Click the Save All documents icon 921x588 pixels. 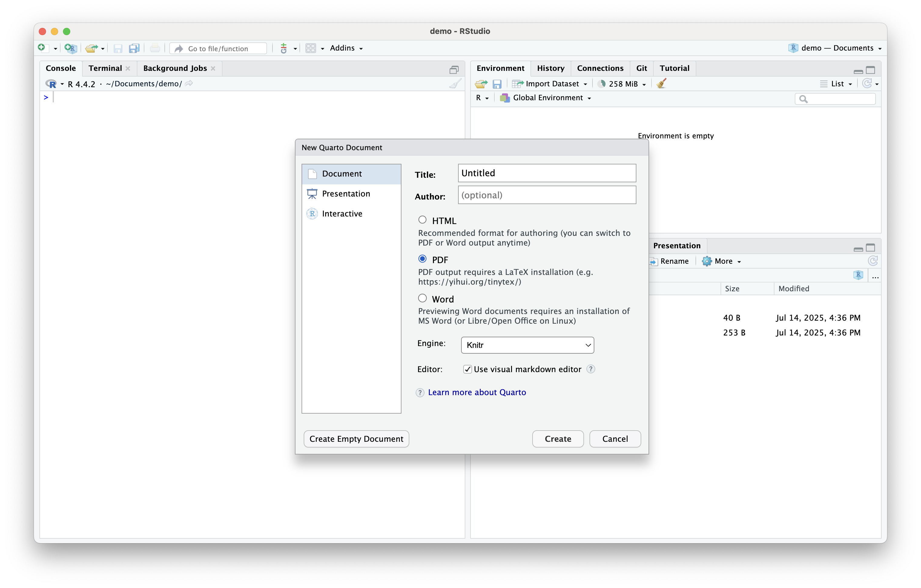[134, 48]
